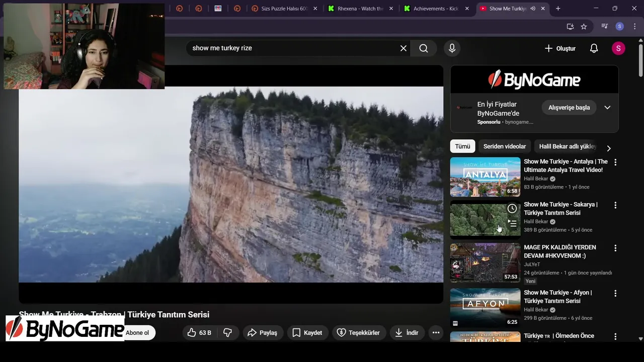
Task: Select the pinned tab with flag-like icon
Action: click(x=218, y=9)
